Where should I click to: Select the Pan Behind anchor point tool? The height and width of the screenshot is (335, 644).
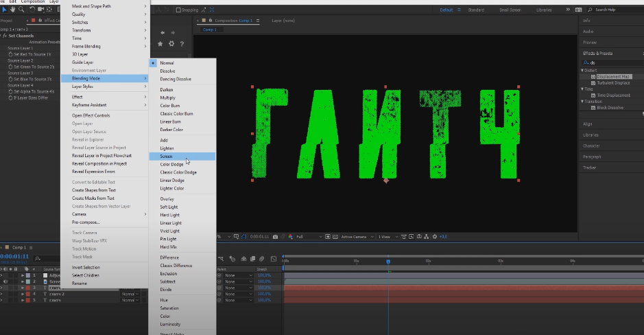[x=49, y=9]
